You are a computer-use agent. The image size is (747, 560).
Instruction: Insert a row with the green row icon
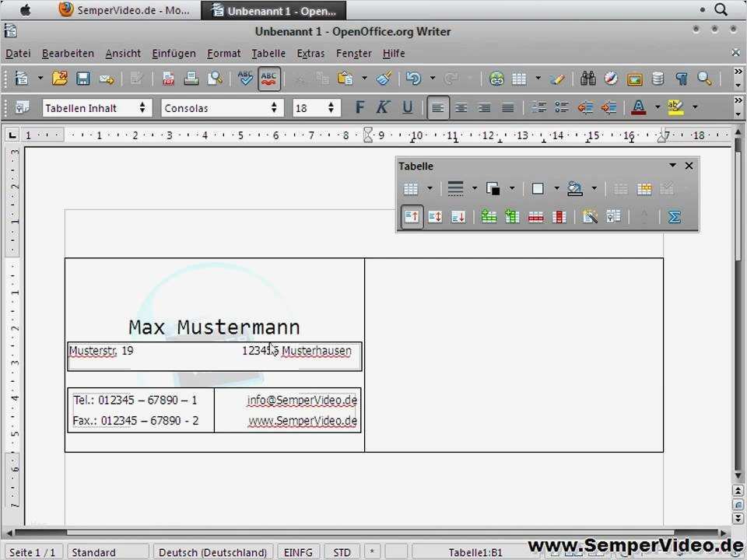(489, 217)
